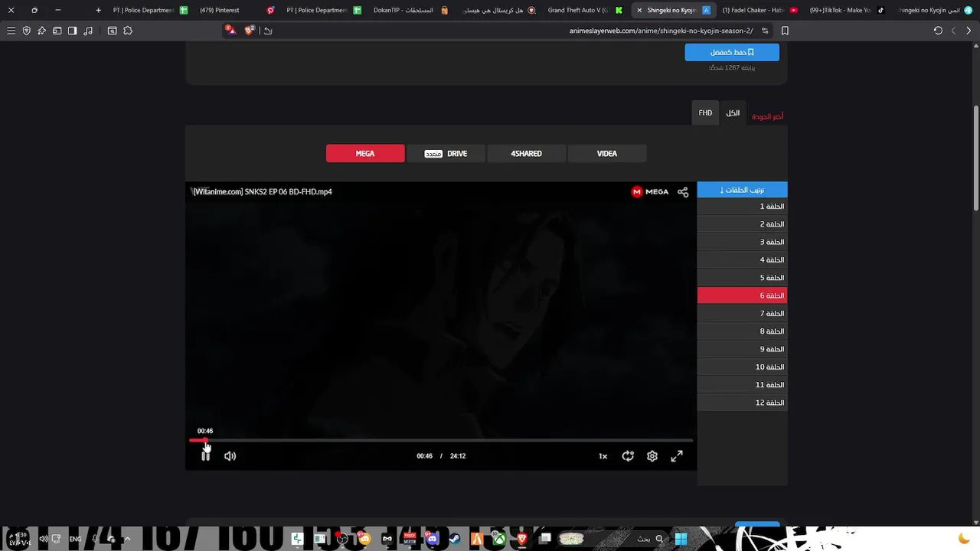
Task: Open episode الحلقة 9
Action: [x=742, y=349]
